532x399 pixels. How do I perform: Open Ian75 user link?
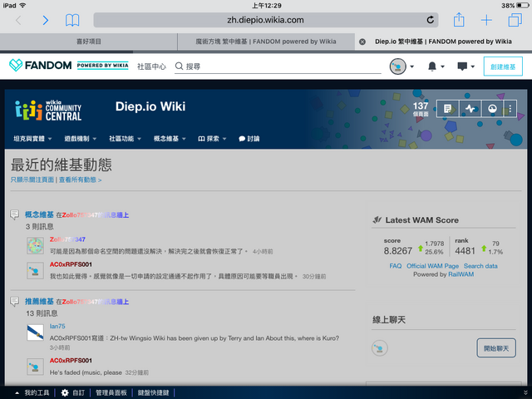click(57, 326)
